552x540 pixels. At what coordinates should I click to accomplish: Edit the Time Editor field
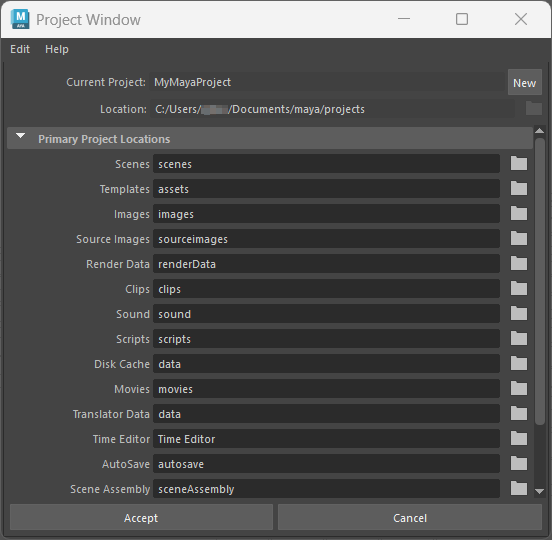(326, 439)
